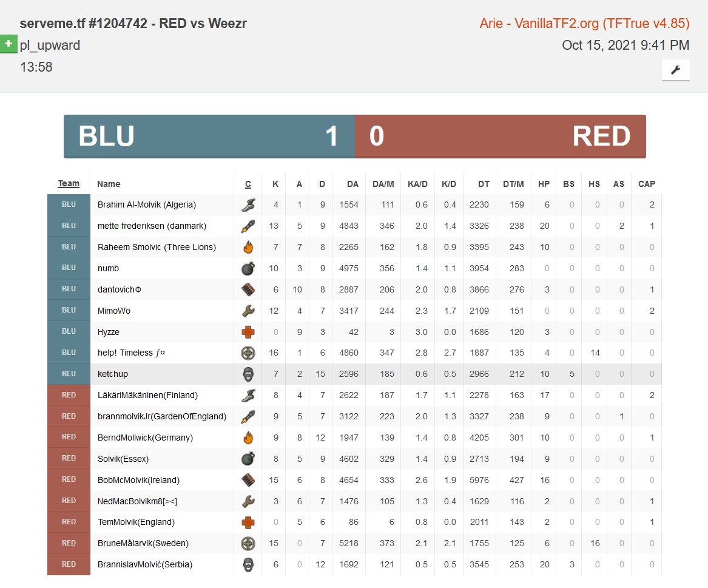708x588 pixels.
Task: Click Sniper class icon for BruneMålarvik(Sweden)
Action: [x=248, y=543]
